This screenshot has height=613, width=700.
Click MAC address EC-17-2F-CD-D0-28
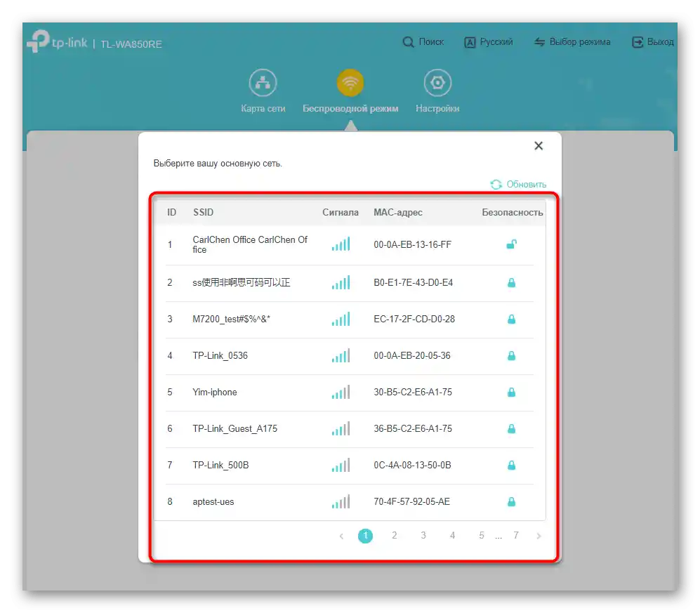point(414,319)
